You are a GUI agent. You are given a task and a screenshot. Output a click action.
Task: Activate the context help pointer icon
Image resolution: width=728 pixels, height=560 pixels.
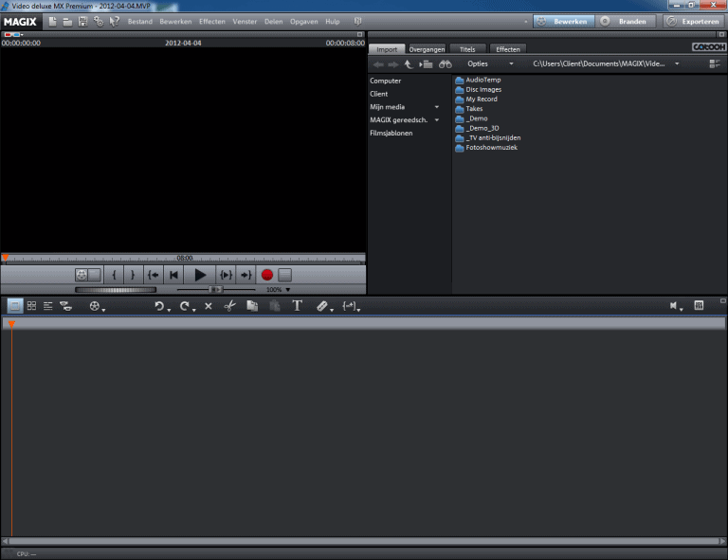[114, 22]
